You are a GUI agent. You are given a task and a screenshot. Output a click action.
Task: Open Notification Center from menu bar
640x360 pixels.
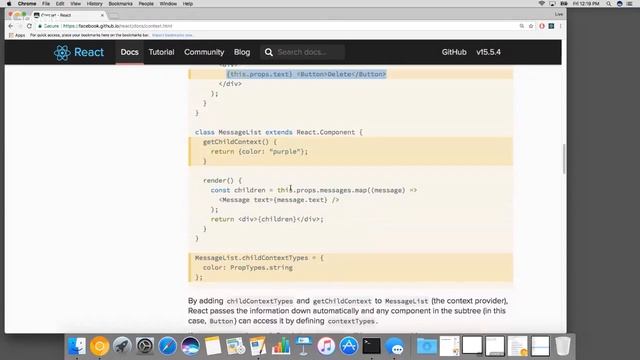pos(630,4)
